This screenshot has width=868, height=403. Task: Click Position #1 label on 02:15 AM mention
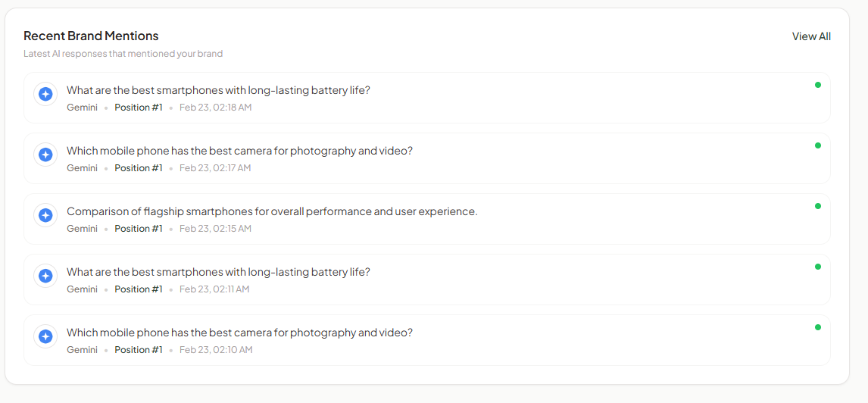click(x=139, y=229)
